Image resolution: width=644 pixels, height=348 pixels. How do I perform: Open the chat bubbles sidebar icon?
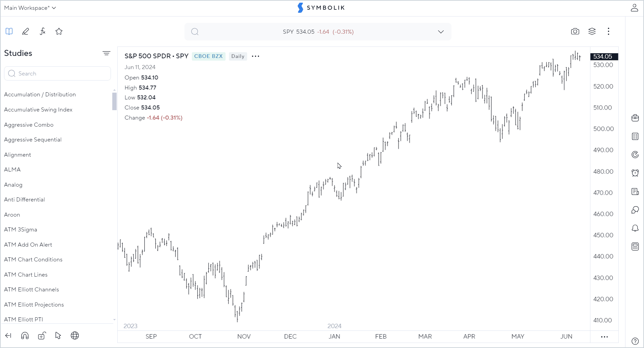coord(635,210)
